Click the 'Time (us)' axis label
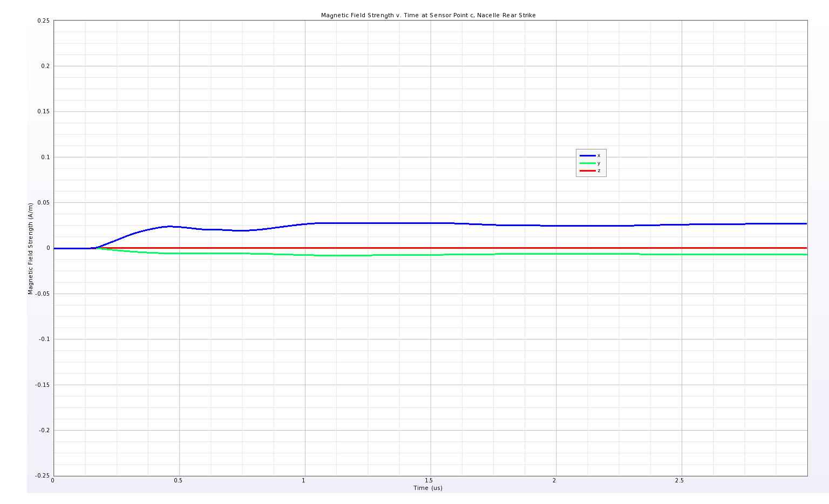 (428, 488)
